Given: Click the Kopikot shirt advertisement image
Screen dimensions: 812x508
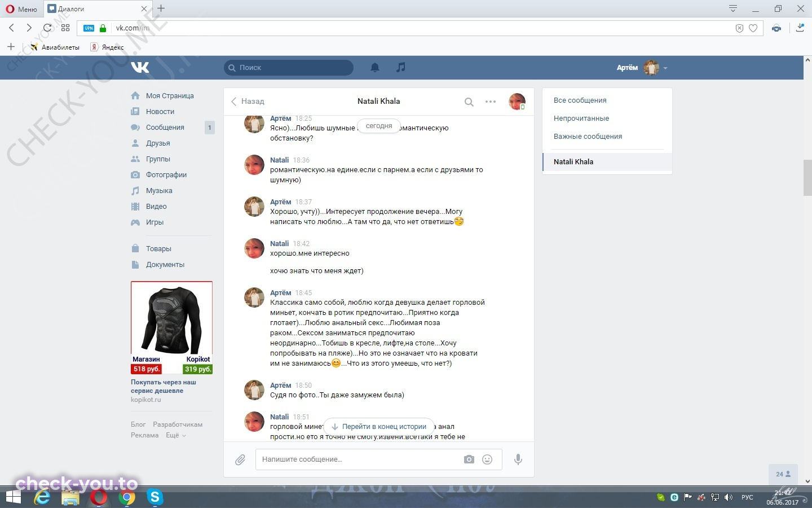Looking at the screenshot, I should pos(171,327).
